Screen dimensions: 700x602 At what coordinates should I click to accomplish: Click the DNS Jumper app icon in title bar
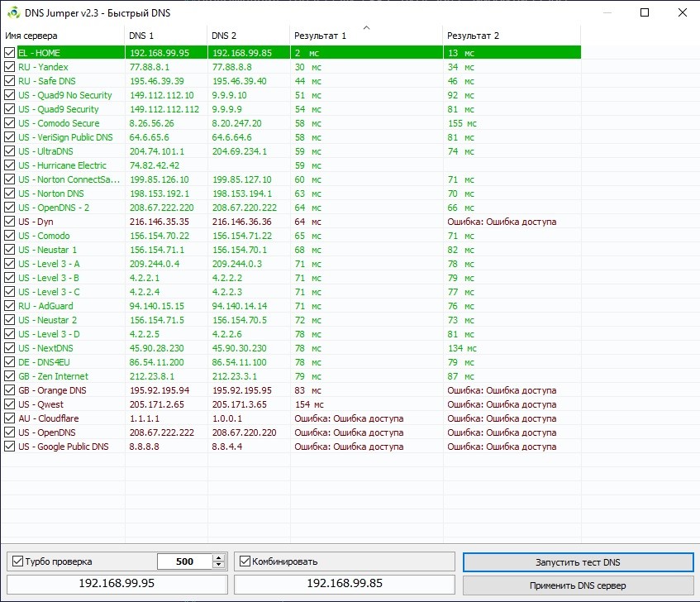pos(14,13)
